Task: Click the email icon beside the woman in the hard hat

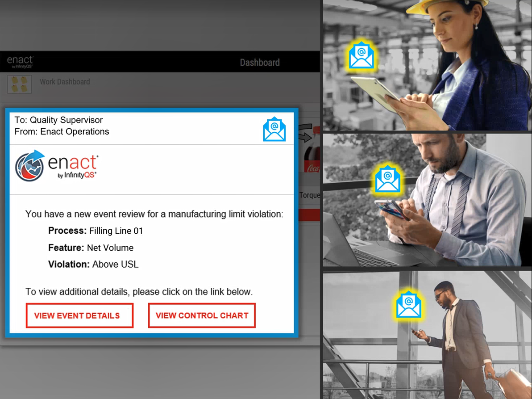Action: coord(362,55)
